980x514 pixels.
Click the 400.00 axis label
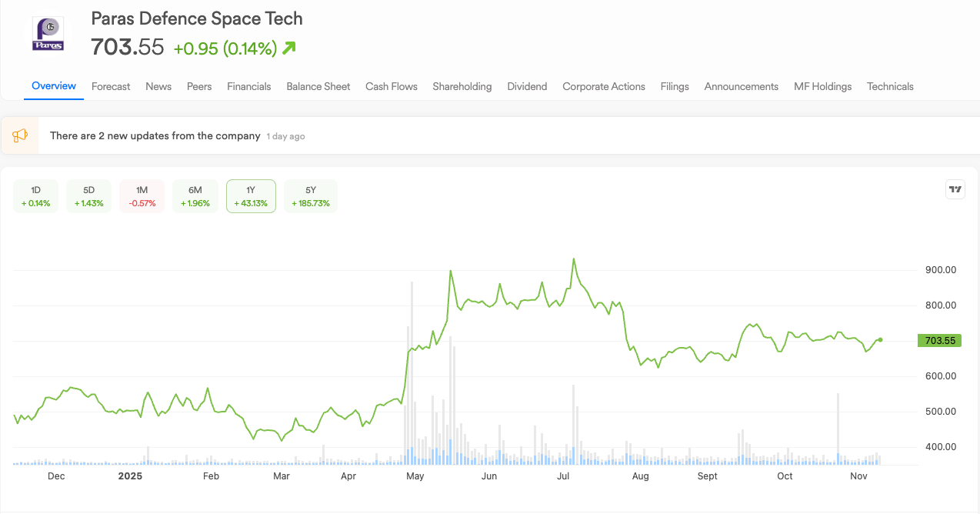940,446
